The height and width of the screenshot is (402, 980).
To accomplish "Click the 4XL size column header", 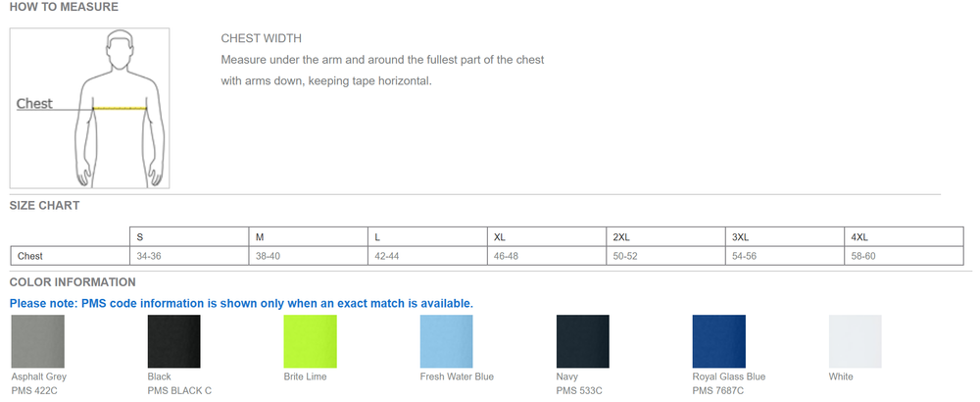I will (x=859, y=237).
